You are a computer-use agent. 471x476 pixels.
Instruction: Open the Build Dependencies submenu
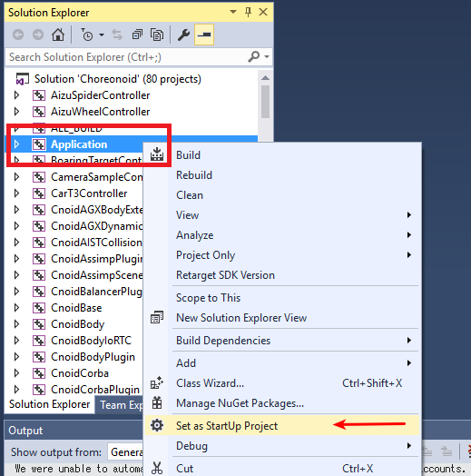click(282, 341)
